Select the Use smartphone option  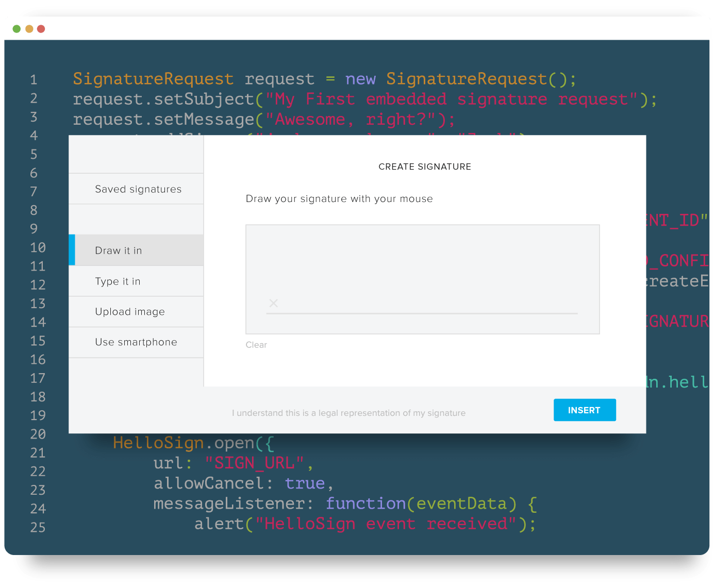136,342
